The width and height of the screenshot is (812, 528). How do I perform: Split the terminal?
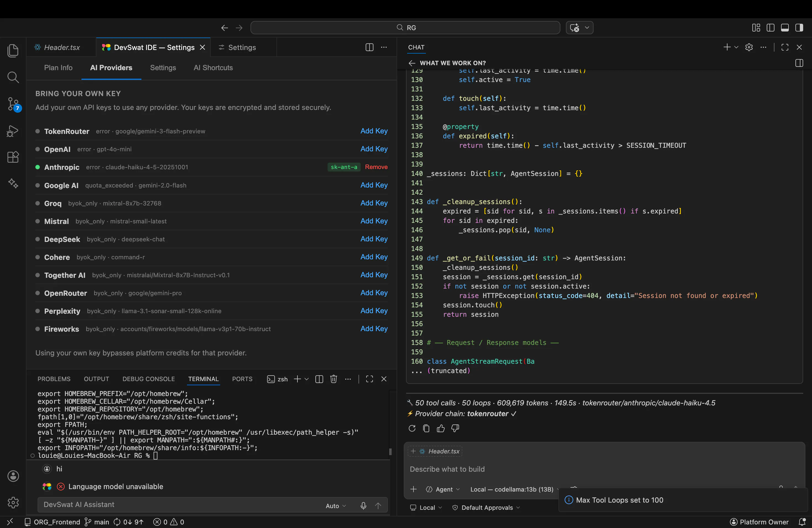[319, 379]
